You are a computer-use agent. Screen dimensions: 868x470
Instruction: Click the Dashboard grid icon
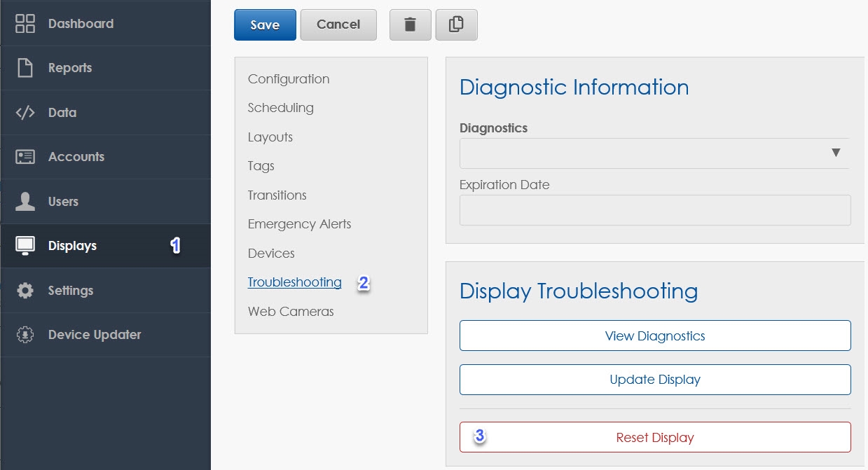(25, 23)
